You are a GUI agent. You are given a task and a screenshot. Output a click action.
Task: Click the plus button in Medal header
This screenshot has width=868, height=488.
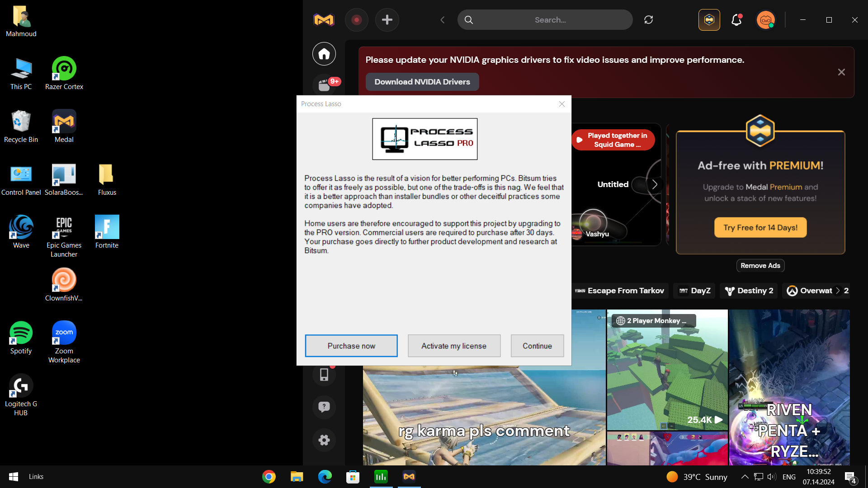[387, 20]
